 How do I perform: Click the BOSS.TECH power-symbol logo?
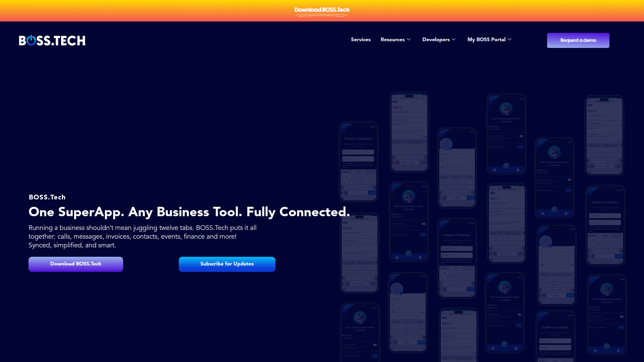pos(52,40)
